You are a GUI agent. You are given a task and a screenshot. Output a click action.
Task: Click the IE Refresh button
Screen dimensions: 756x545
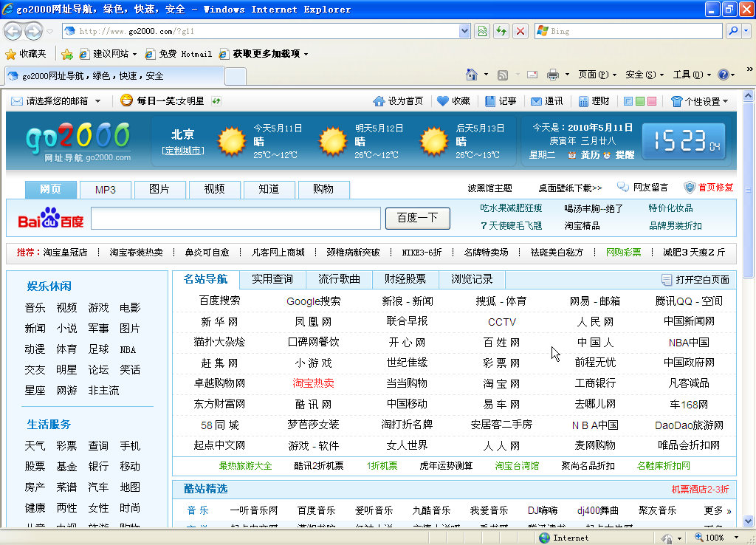502,31
